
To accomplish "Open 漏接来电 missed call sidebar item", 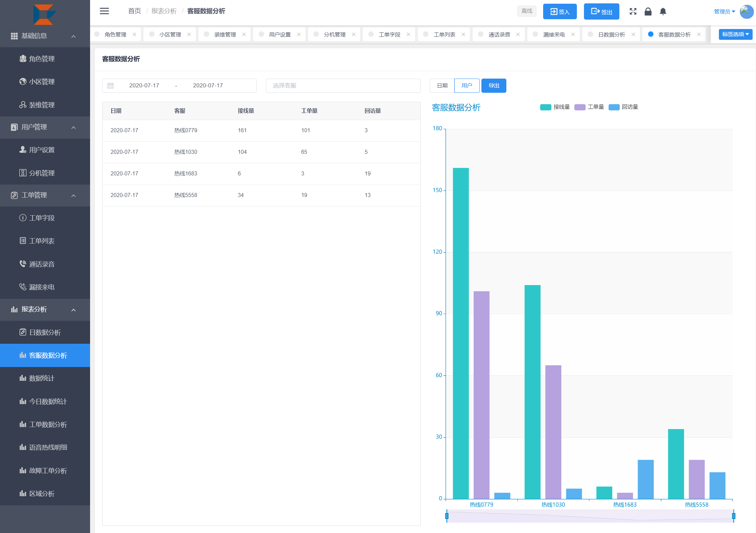I will click(x=41, y=287).
